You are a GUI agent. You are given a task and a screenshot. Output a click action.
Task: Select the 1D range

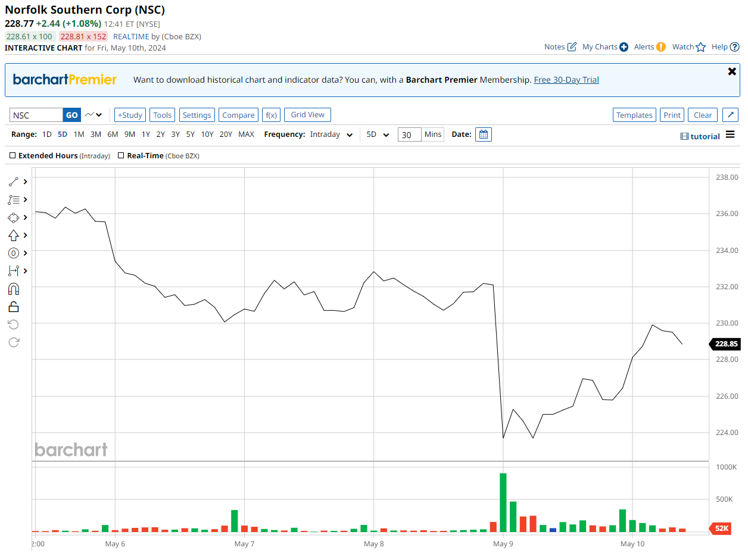(x=47, y=134)
